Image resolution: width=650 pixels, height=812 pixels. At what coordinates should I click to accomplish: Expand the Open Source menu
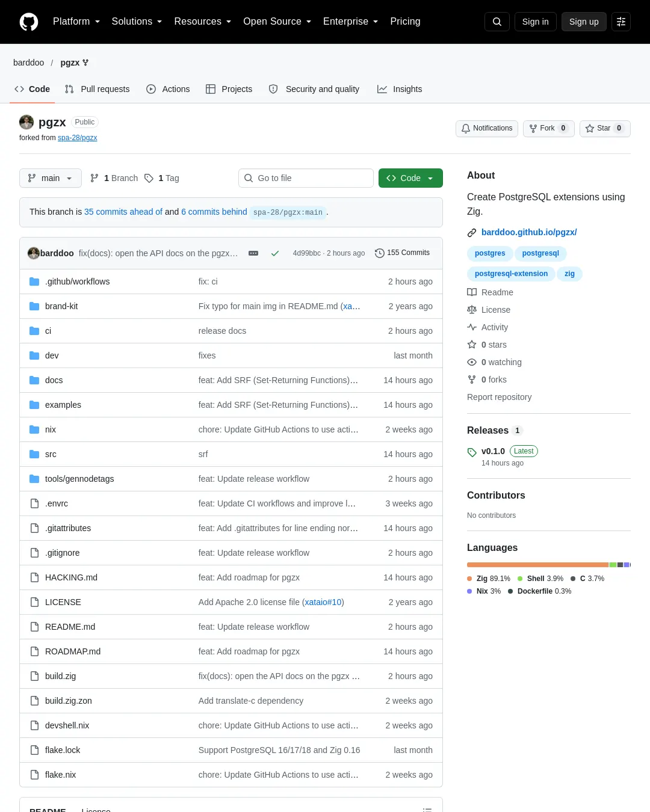(277, 22)
